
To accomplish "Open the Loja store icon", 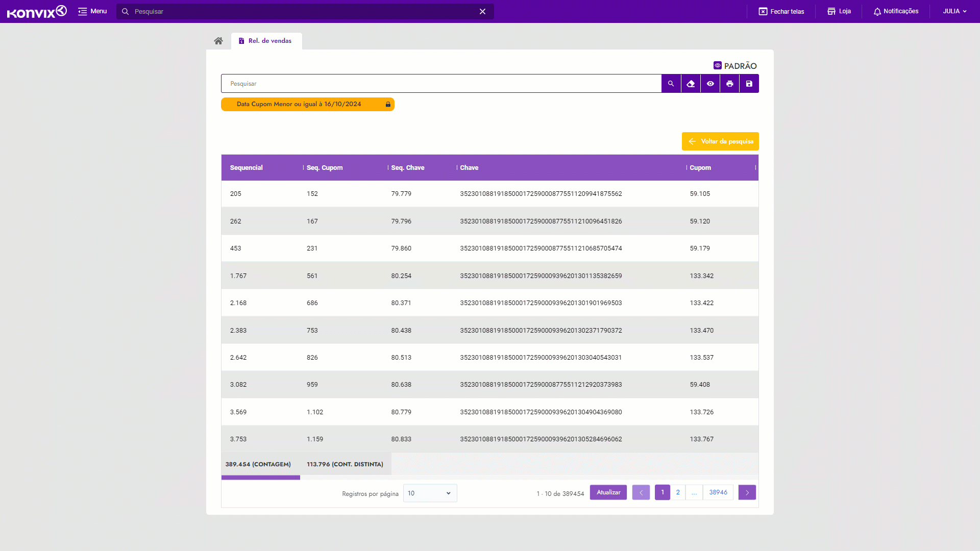I will [839, 11].
